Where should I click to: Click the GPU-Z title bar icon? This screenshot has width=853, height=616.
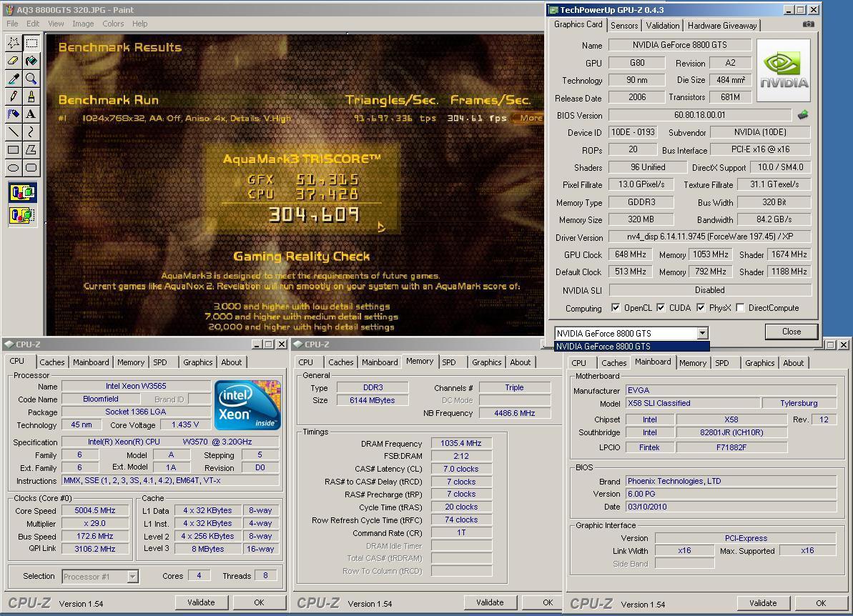[553, 10]
